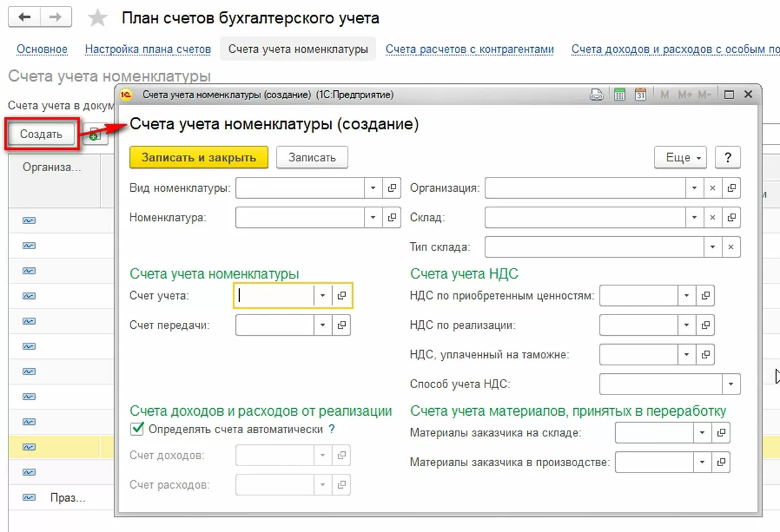Expand the 'Склад' dropdown arrow

click(694, 218)
